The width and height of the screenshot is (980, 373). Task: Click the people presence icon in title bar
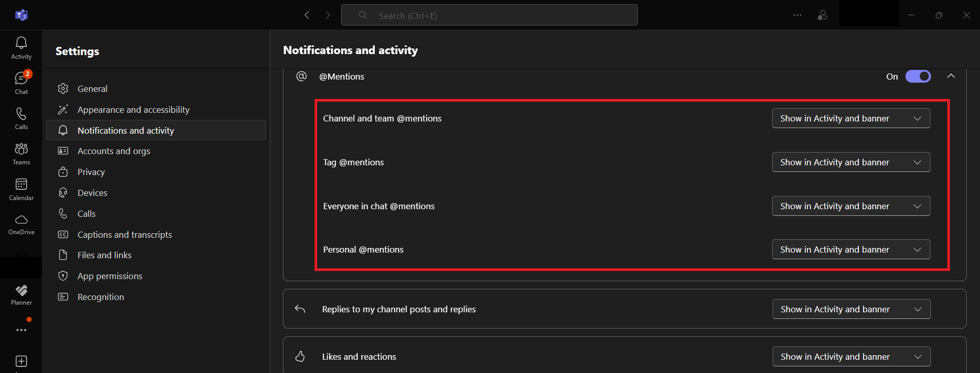pyautogui.click(x=822, y=15)
